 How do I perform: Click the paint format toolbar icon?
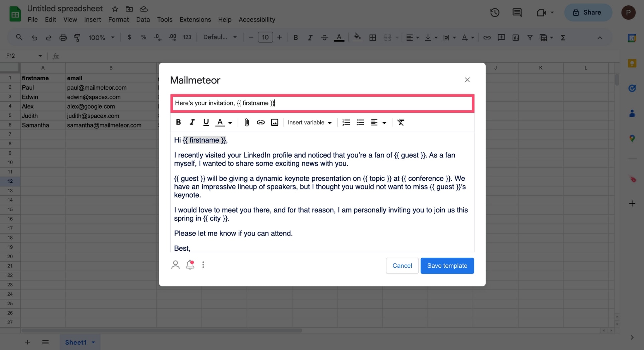(77, 37)
